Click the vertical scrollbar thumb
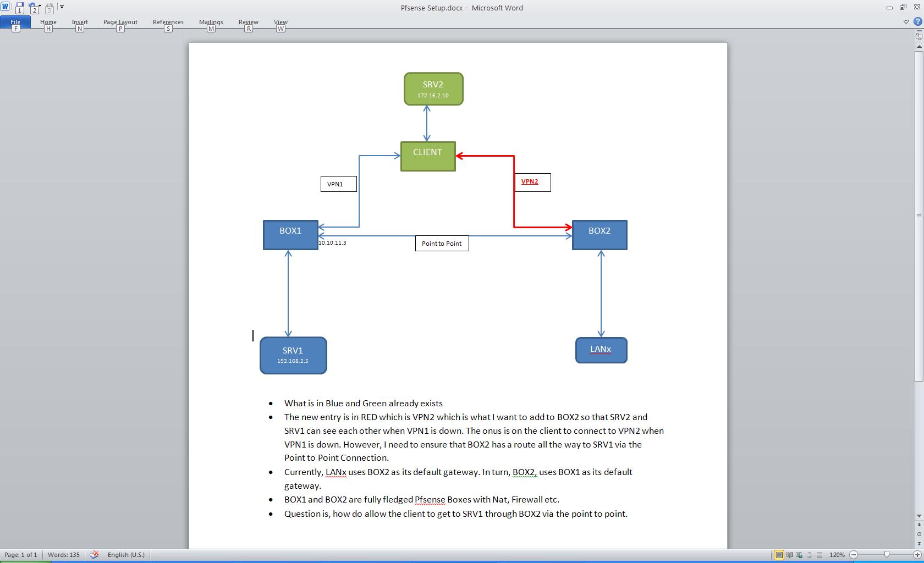Viewport: 924px width, 563px height. (x=919, y=216)
